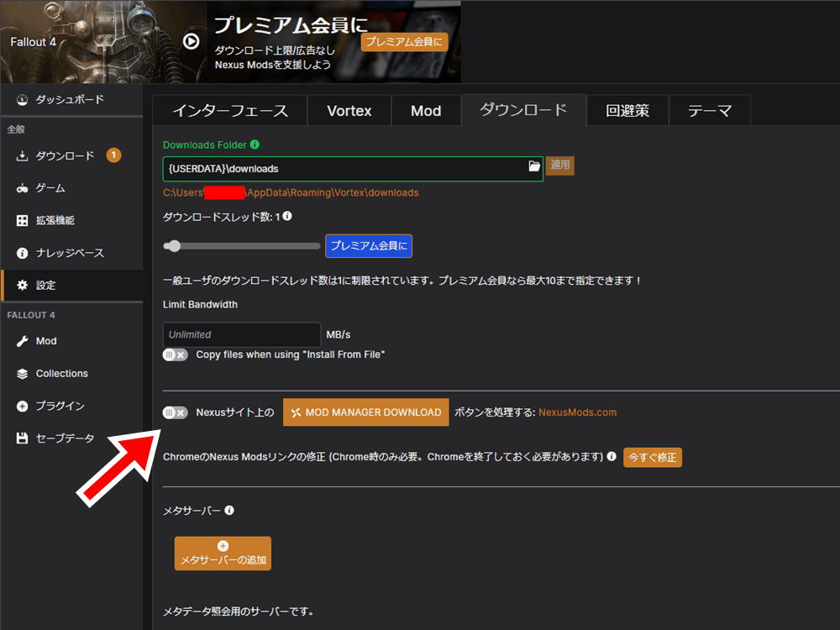
Task: Click the info icon next to Downloads Folder
Action: tap(255, 144)
